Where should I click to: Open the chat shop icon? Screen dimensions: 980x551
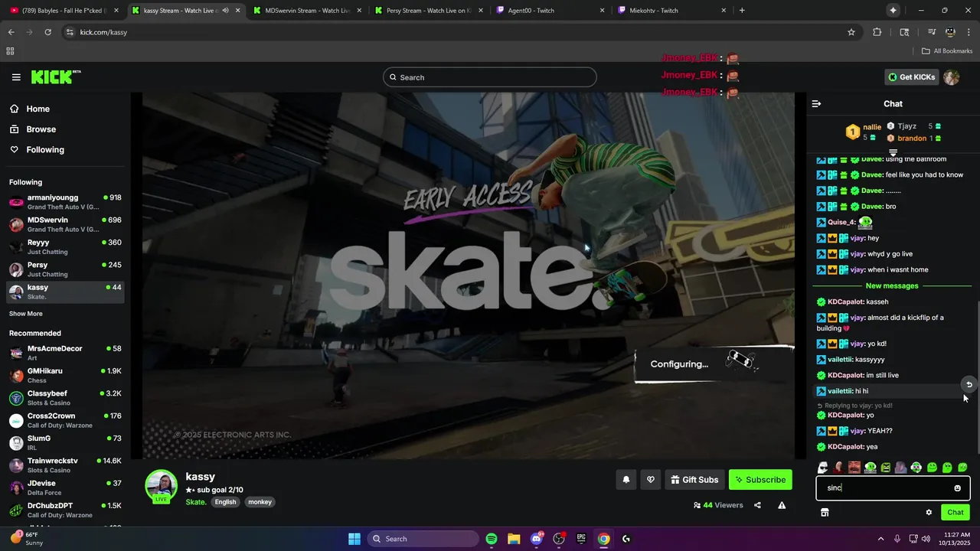click(825, 513)
